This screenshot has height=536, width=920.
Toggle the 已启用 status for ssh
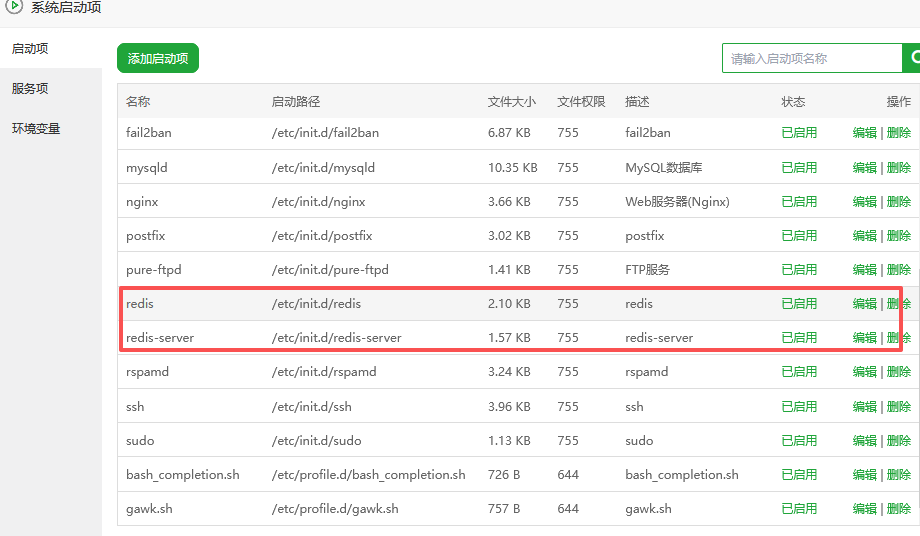point(799,406)
